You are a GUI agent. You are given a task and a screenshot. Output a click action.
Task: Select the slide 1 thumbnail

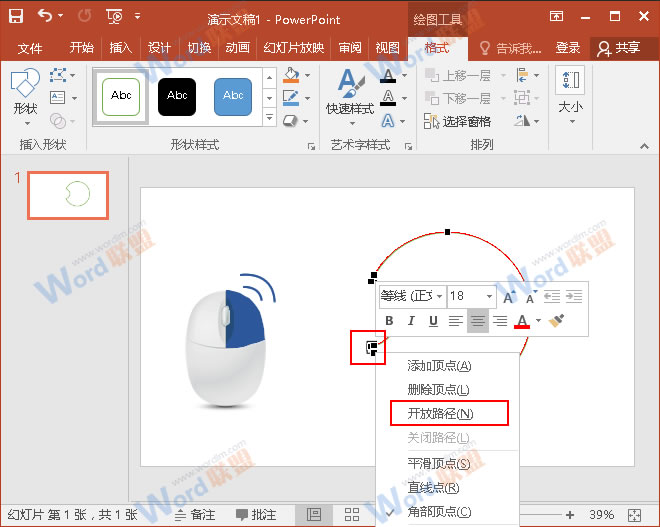coord(67,194)
